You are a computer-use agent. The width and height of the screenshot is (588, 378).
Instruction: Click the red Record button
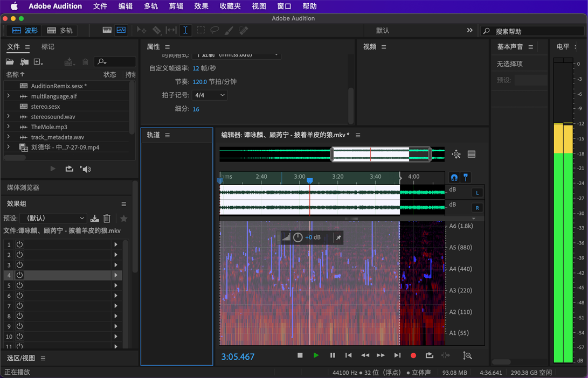pos(413,355)
